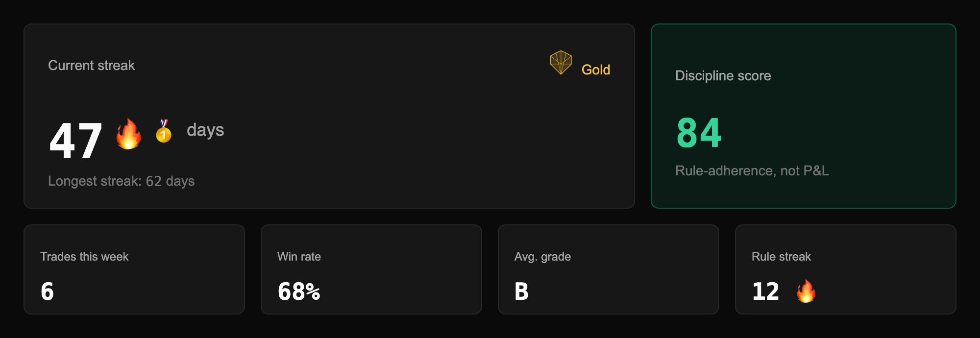The image size is (980, 338).
Task: Click the Avg. grade label
Action: pos(542,257)
